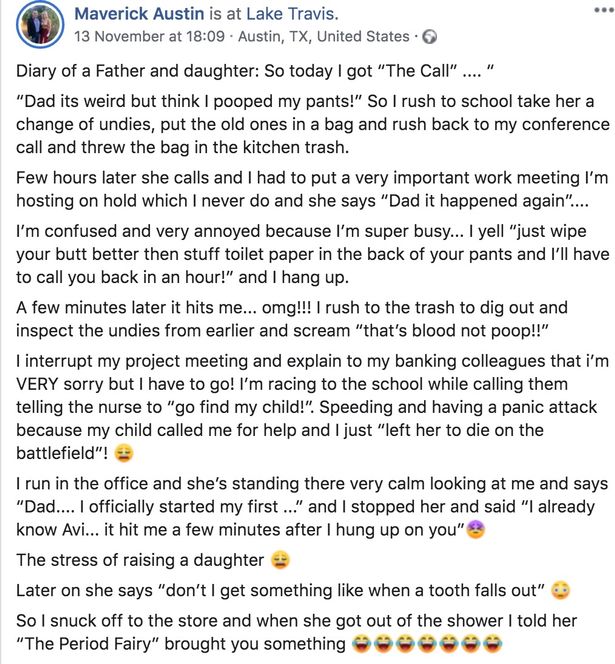Open the Lake Travis location link

click(293, 14)
